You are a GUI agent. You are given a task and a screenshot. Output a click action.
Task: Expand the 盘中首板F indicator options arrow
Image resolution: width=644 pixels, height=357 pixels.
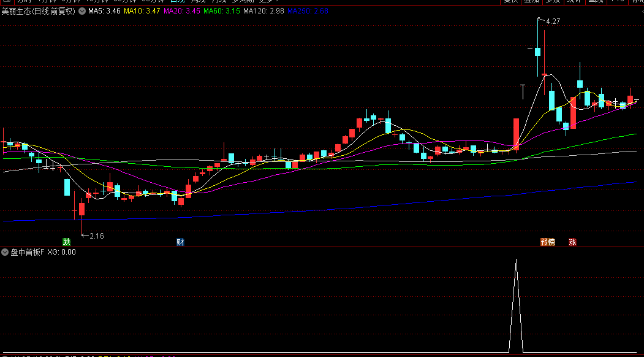coord(5,252)
